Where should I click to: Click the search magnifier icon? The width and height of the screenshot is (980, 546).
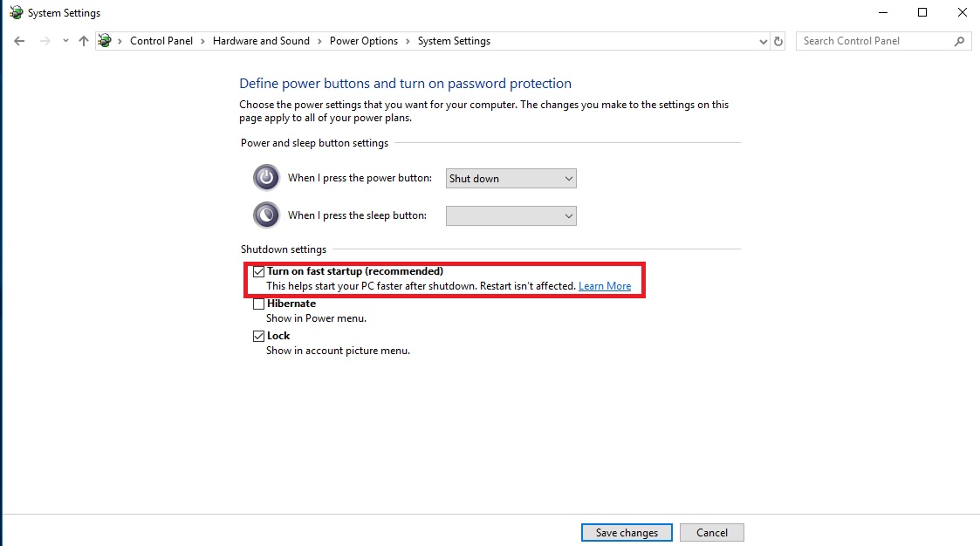point(959,41)
